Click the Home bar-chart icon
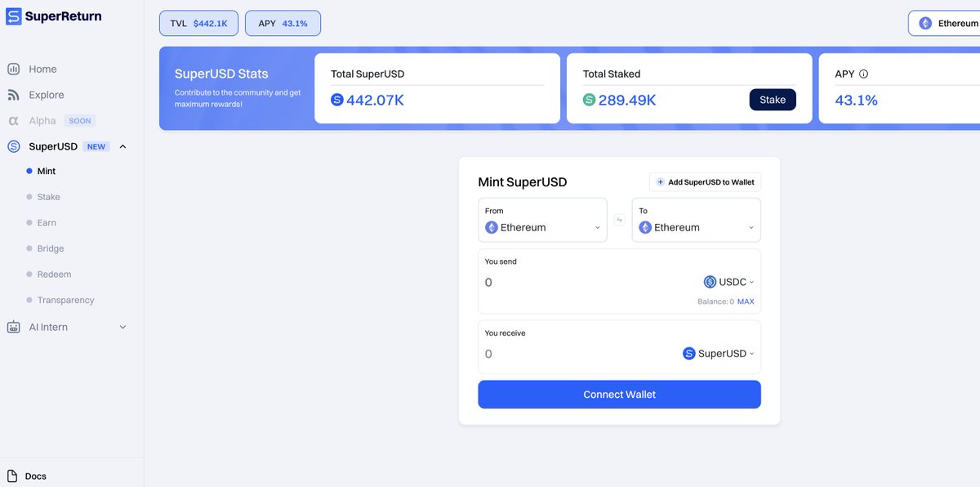The image size is (980, 487). 13,69
